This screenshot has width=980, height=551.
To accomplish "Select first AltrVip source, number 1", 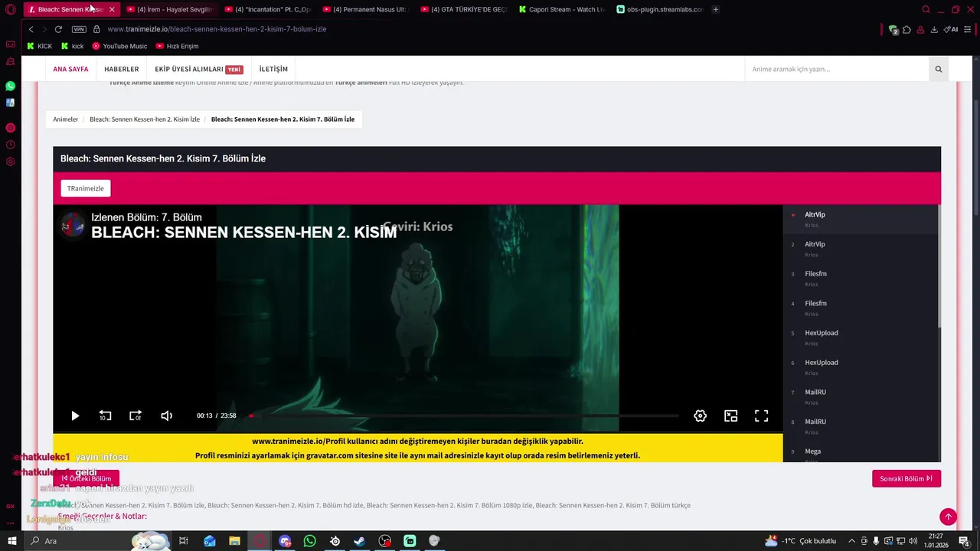I will pos(861,219).
